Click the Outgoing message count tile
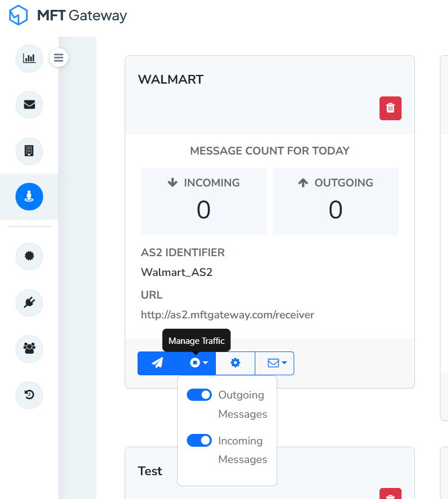This screenshot has width=448, height=499. pyautogui.click(x=335, y=202)
